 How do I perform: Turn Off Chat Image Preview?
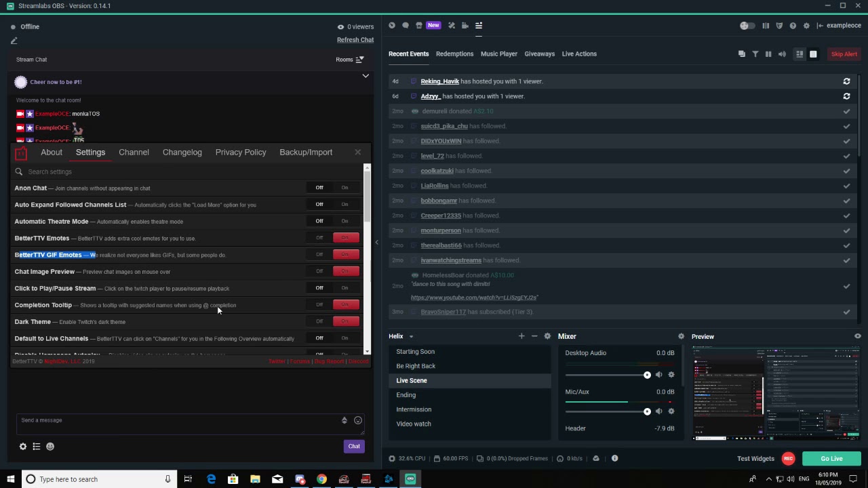(319, 271)
